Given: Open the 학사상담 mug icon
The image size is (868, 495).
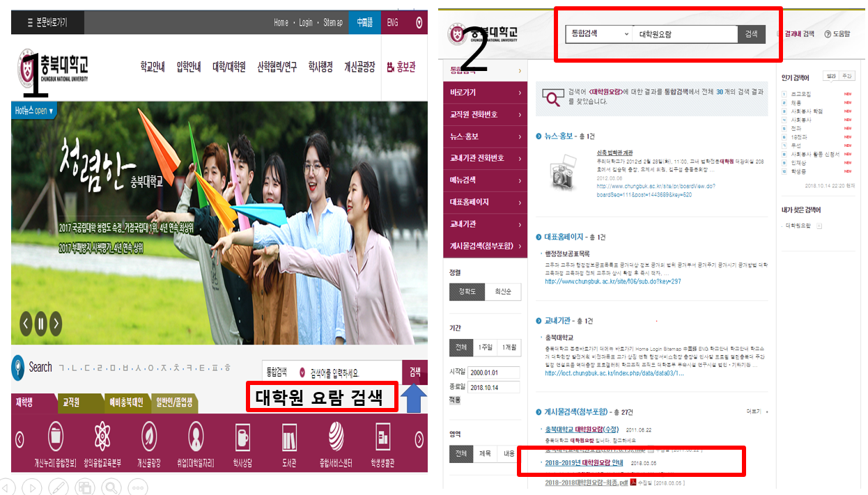Looking at the screenshot, I should coord(242,438).
